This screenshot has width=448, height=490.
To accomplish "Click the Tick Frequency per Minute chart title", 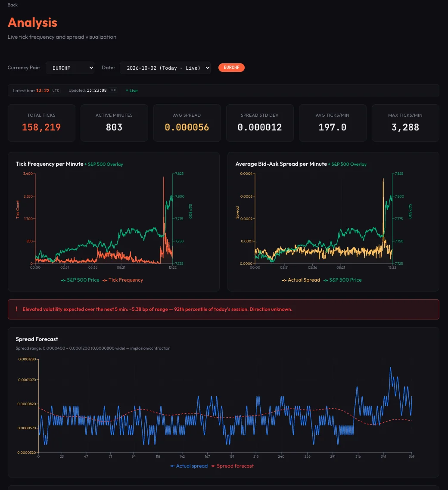I will [x=50, y=164].
